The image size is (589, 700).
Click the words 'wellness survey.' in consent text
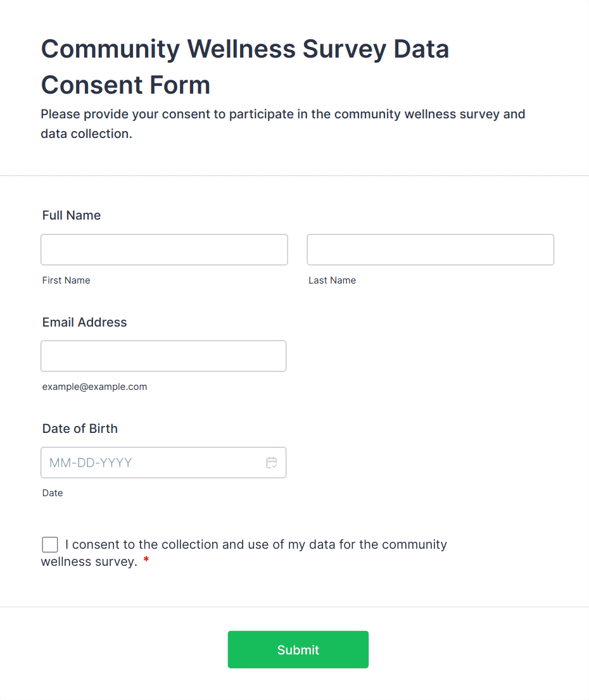click(89, 562)
